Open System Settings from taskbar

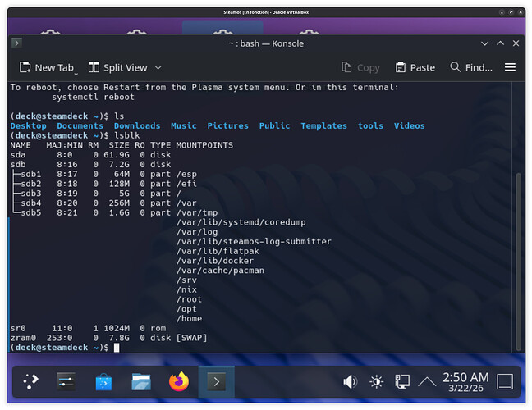(x=66, y=381)
